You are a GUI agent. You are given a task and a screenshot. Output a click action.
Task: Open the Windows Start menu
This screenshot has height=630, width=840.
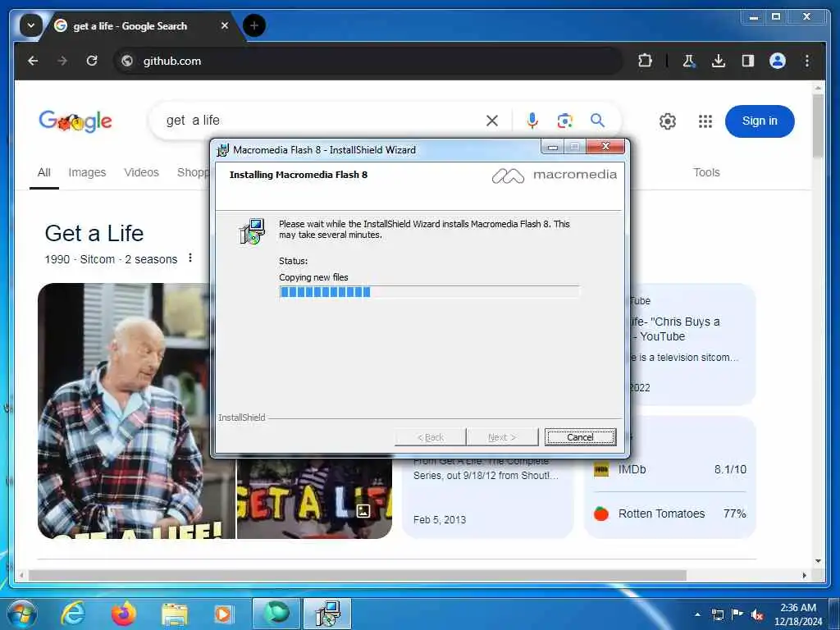coord(21,614)
